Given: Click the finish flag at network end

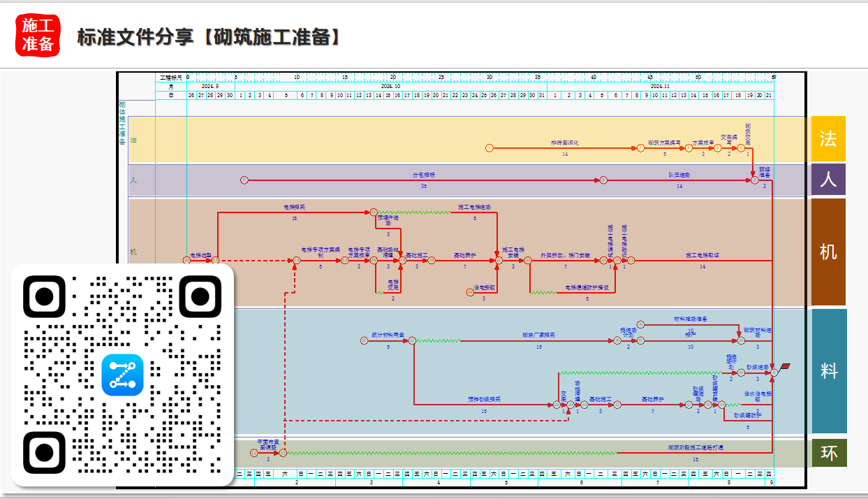Looking at the screenshot, I should coord(785,367).
